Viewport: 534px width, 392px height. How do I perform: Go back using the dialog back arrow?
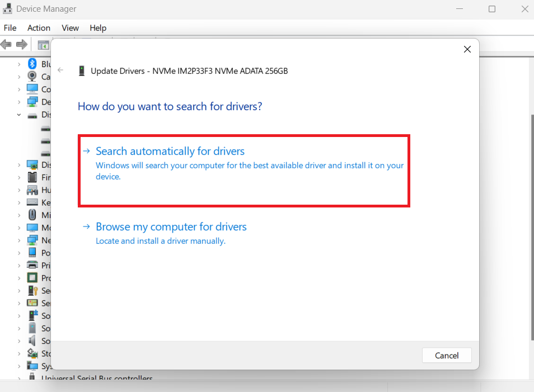tap(60, 70)
